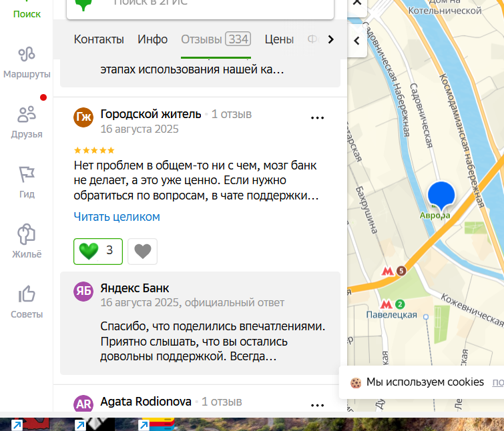Open Agata Rodionova avatar

tap(83, 404)
